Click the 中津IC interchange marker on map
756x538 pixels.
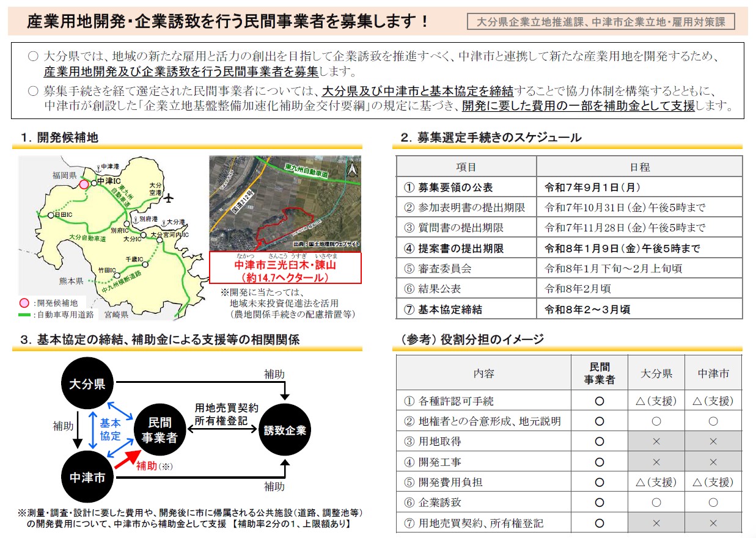pos(94,182)
